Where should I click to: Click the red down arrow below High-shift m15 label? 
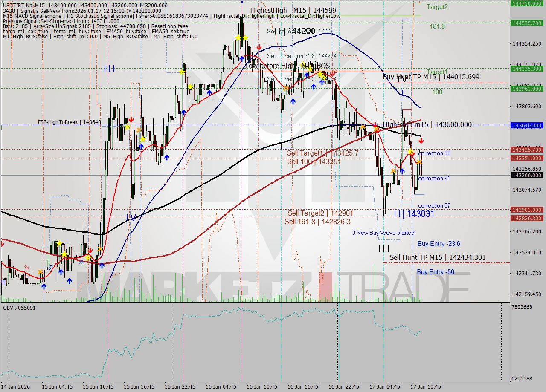pyautogui.click(x=421, y=141)
